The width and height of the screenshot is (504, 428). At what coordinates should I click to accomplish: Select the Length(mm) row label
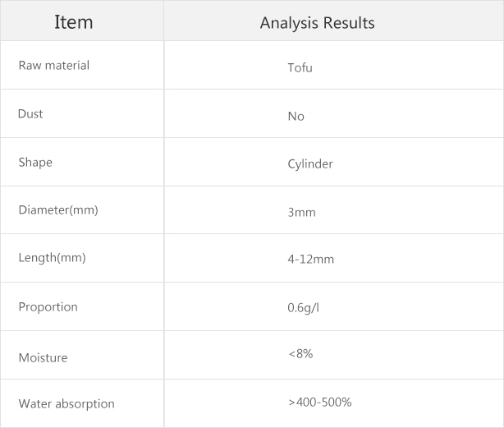[52, 258]
